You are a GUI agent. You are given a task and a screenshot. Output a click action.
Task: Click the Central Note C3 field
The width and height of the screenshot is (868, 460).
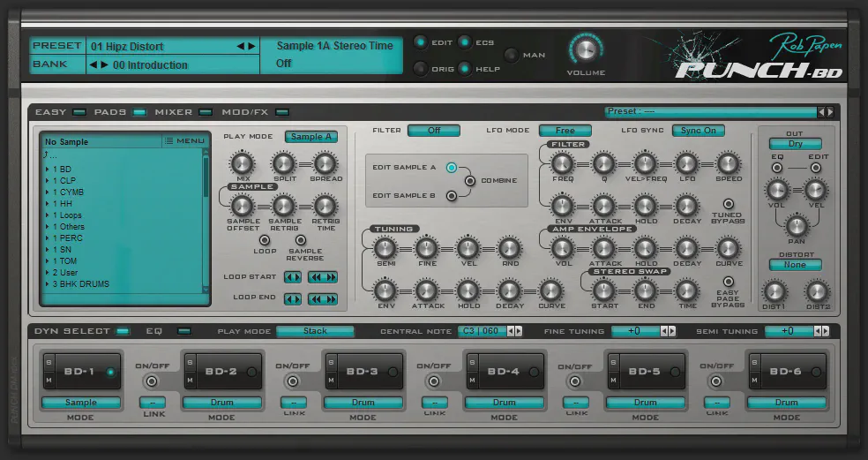[479, 332]
